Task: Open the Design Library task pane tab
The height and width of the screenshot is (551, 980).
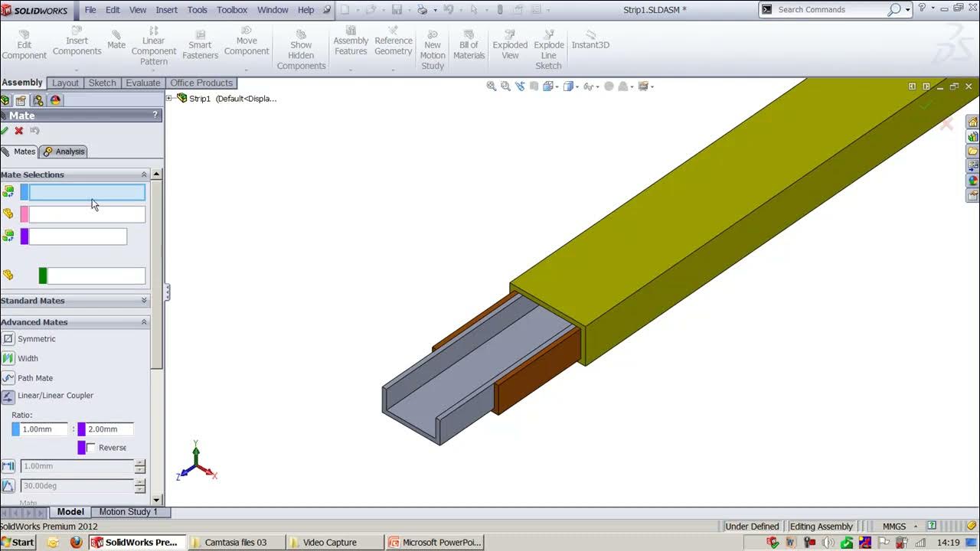Action: 972,137
